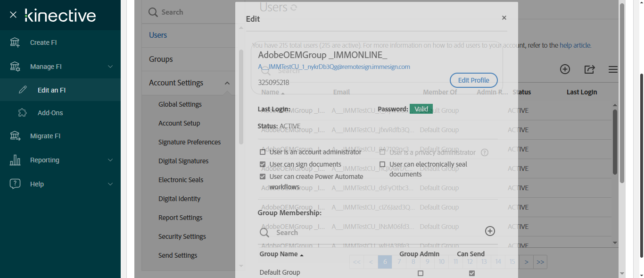The image size is (644, 278).
Task: Collapse the Manage FI menu
Action: pyautogui.click(x=110, y=67)
